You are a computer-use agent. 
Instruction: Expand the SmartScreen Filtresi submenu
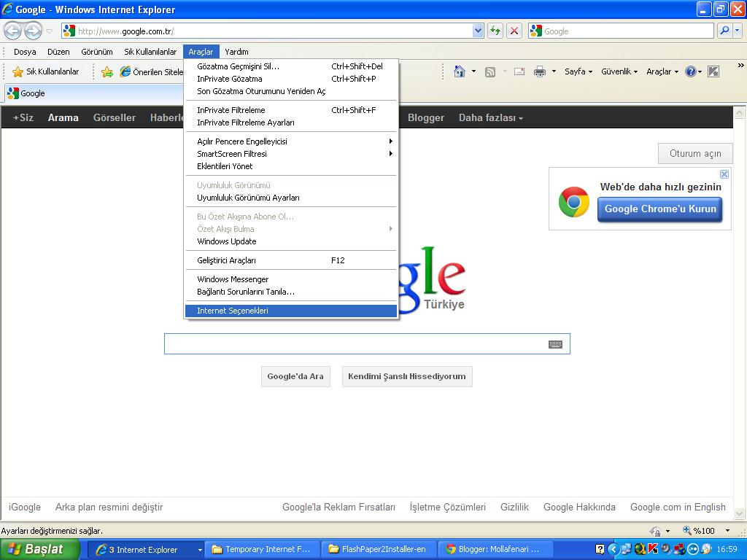[290, 154]
